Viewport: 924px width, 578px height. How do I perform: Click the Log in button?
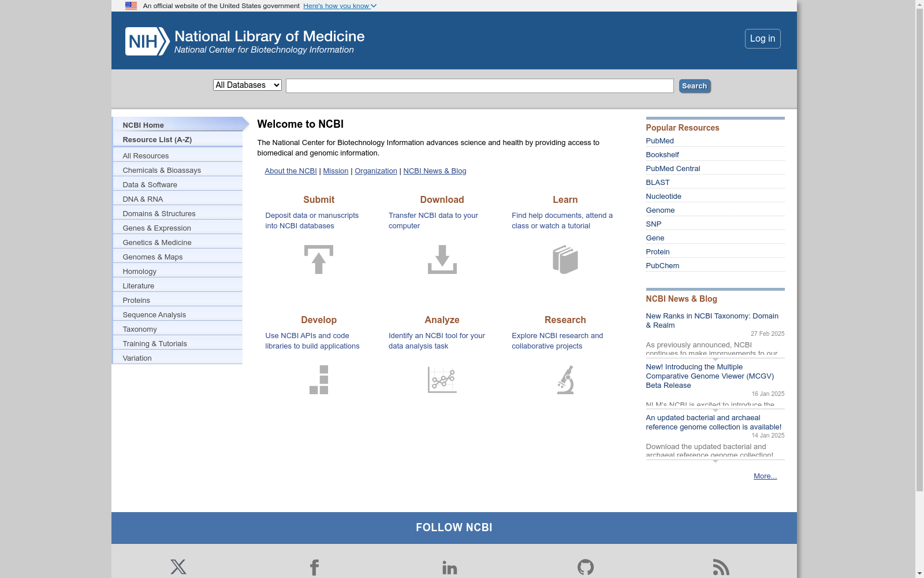coord(763,39)
